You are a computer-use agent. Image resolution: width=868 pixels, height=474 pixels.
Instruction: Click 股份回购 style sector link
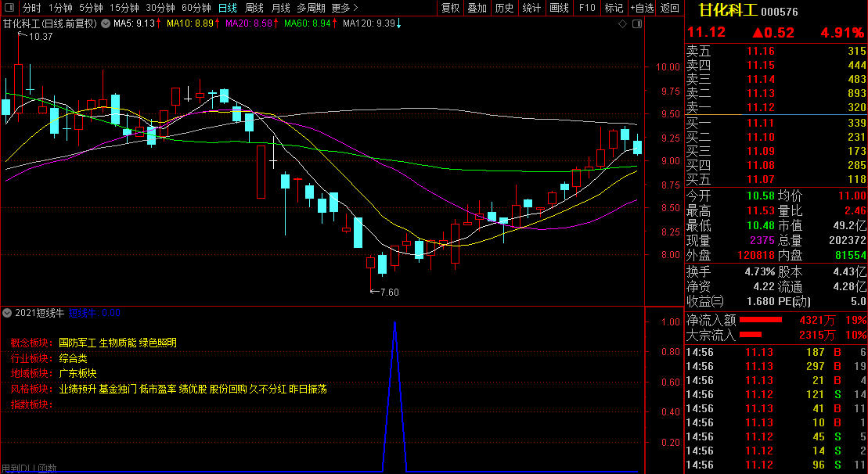[228, 390]
